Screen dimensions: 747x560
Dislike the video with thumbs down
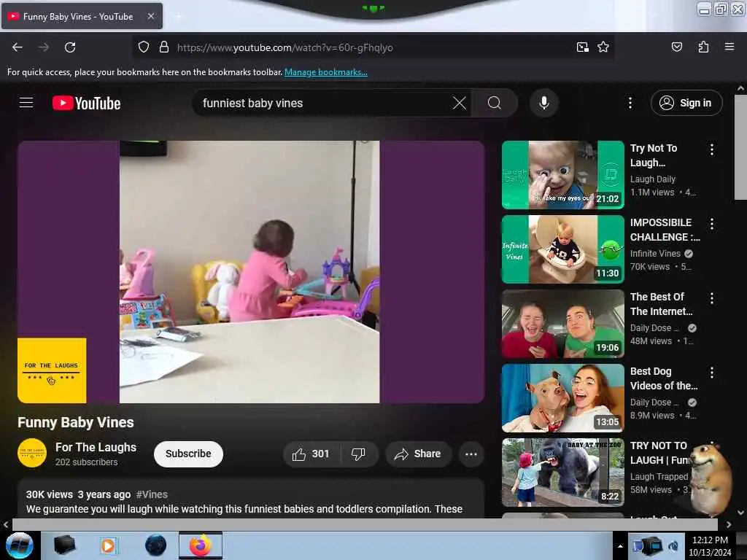click(x=358, y=454)
